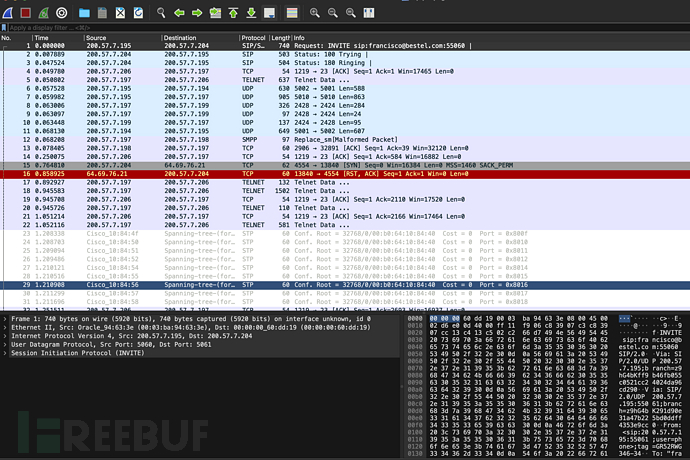Select packet 7 UDP 5010 → 5010

345,97
